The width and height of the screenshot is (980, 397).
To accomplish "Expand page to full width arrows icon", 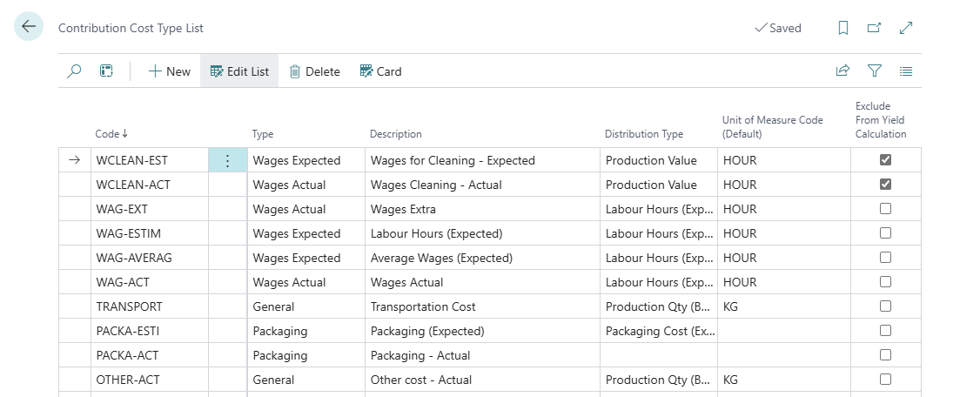I will [906, 28].
